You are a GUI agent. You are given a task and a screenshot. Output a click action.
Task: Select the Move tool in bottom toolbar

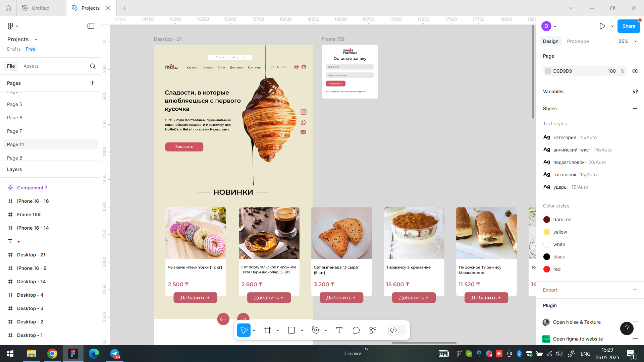pos(244,330)
